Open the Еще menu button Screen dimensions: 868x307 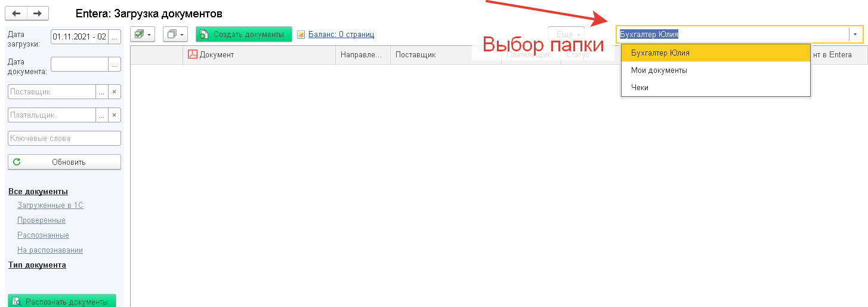[x=566, y=35]
